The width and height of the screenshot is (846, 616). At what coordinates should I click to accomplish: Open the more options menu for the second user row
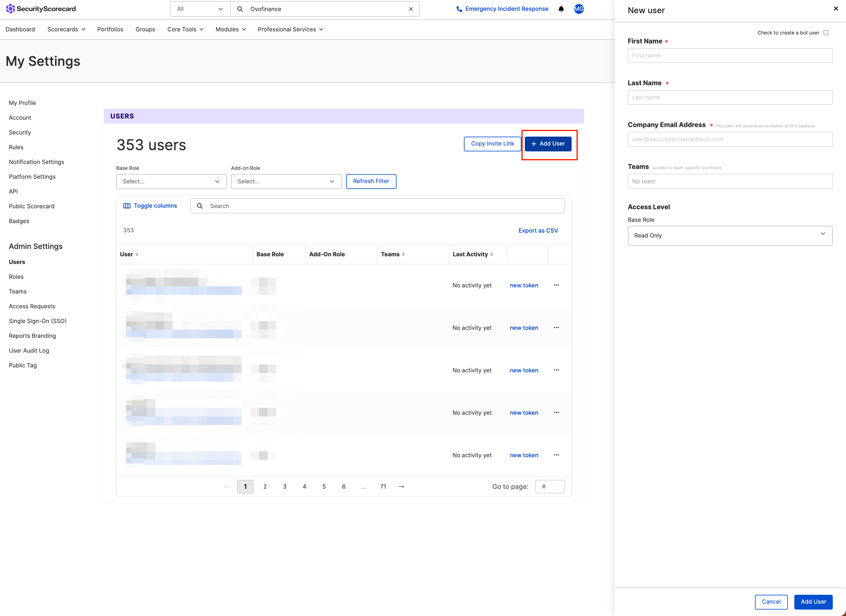[556, 328]
